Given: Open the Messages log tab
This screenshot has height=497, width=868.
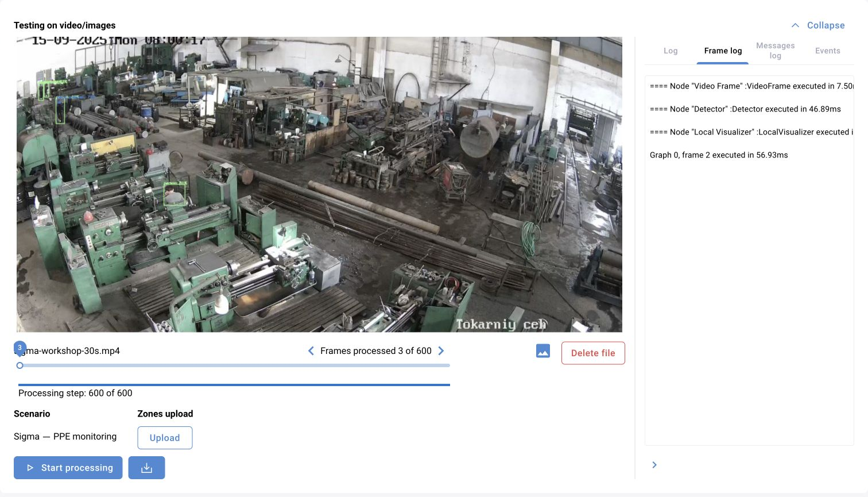Looking at the screenshot, I should pos(775,51).
